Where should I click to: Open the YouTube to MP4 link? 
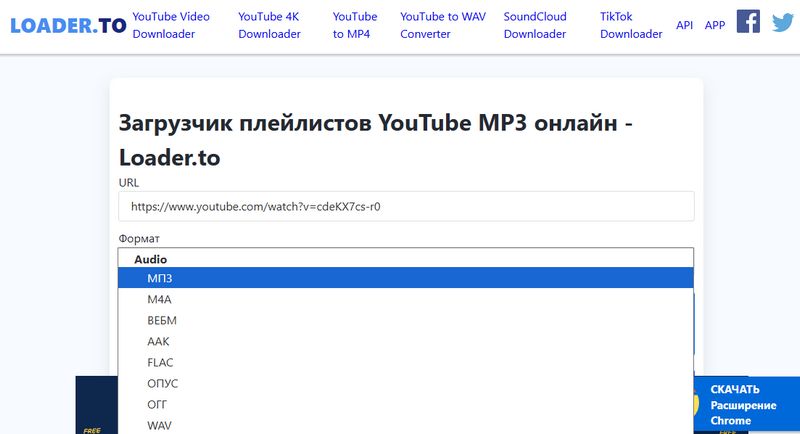[355, 25]
